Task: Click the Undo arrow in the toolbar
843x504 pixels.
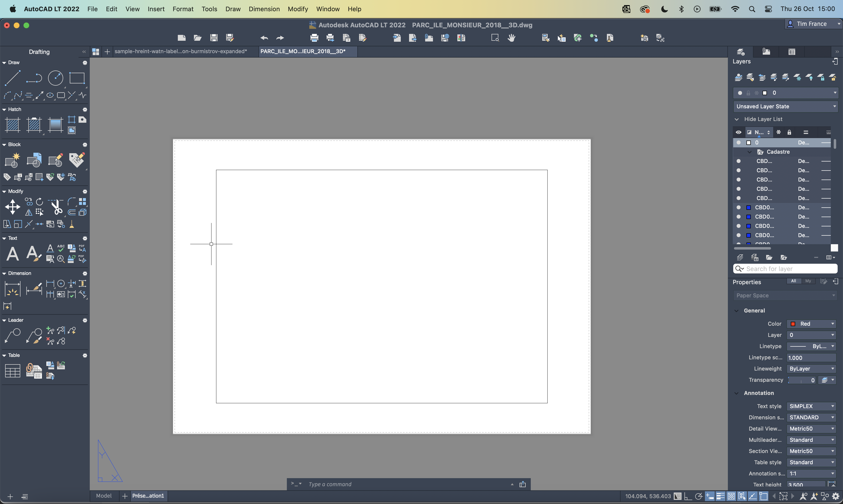Action: 264,38
